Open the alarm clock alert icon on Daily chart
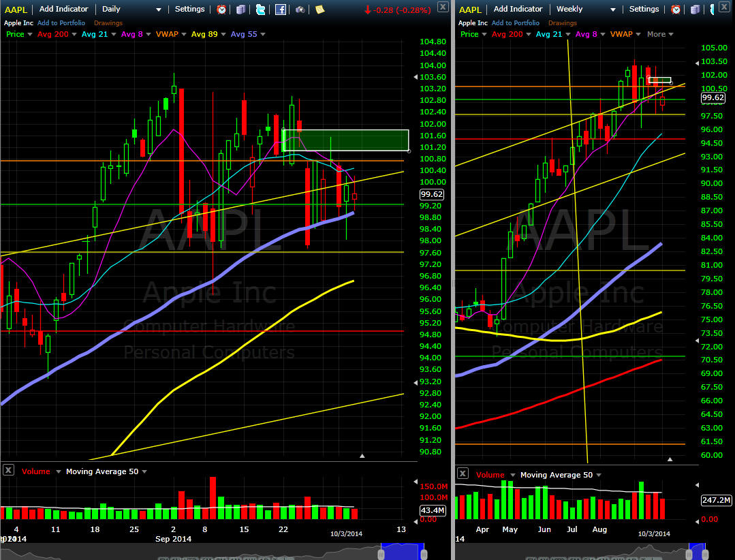Viewport: 735px width, 560px height. 221,10
